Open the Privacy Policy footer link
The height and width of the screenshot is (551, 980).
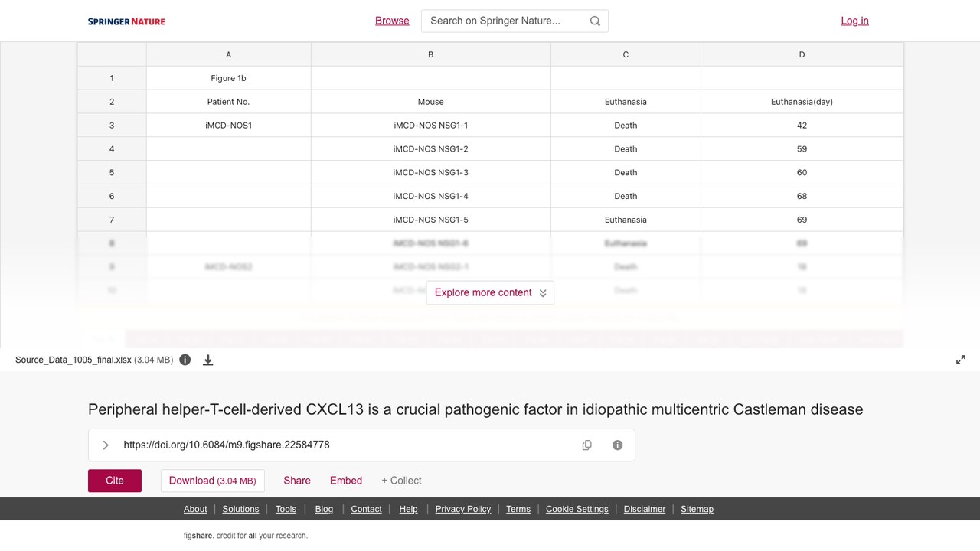[x=463, y=509]
